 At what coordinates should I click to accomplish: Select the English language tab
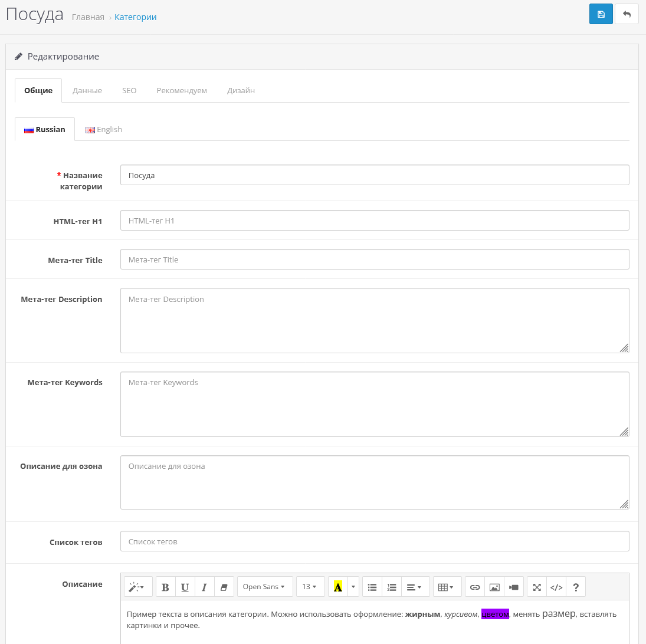point(104,130)
